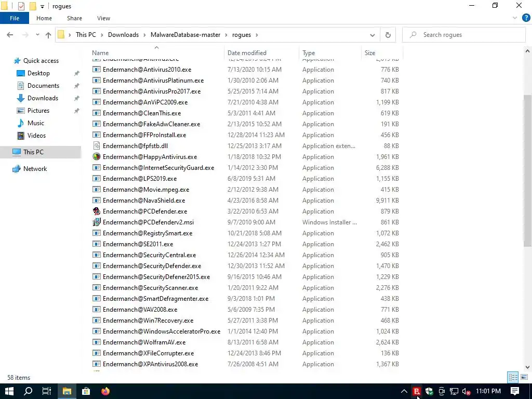Image resolution: width=532 pixels, height=399 pixels.
Task: Select the file Endermanch@AntivirusPlatinum.exe
Action: tap(153, 81)
